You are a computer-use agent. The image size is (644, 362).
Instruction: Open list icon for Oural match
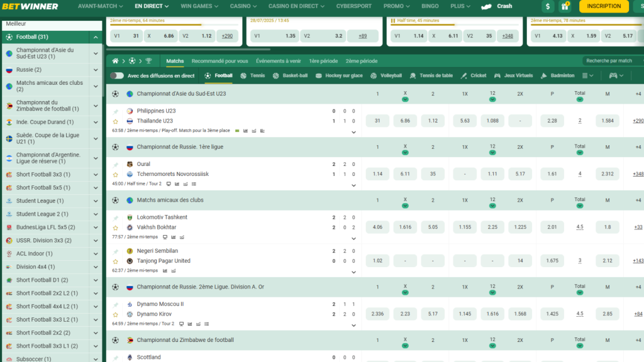[x=194, y=184]
